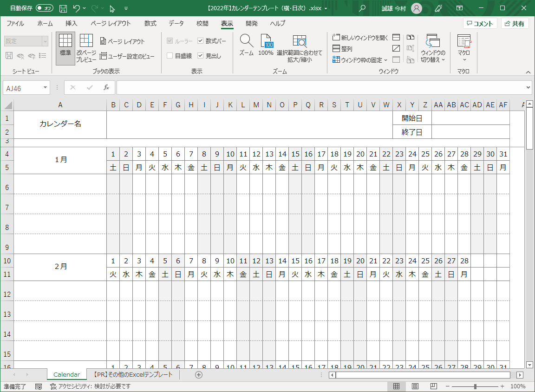The width and height of the screenshot is (535, 392).
Task: Open the Freeze Panes (ウィンドウ枠の固定) dropdown
Action: tap(360, 60)
